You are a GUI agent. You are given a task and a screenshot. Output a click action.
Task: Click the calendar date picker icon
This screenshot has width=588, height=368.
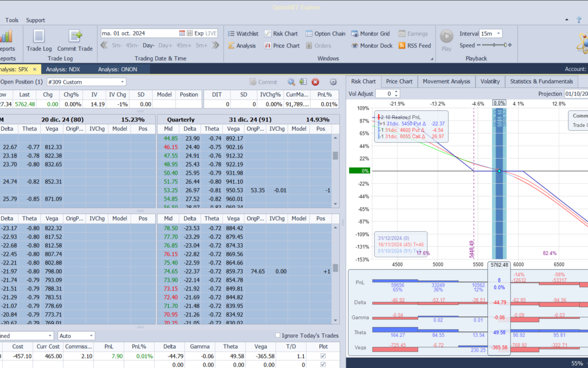[x=182, y=33]
